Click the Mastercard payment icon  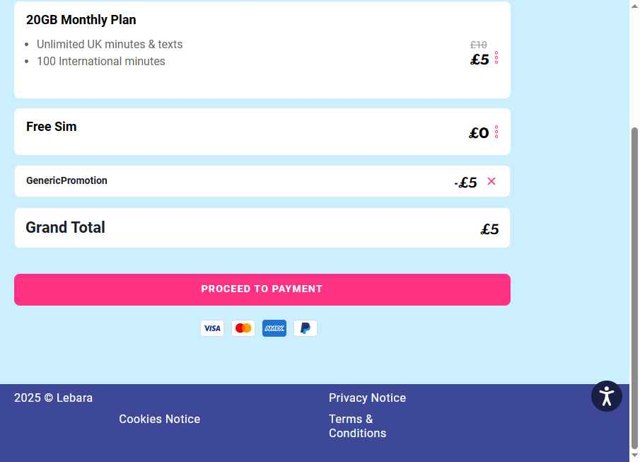click(243, 328)
